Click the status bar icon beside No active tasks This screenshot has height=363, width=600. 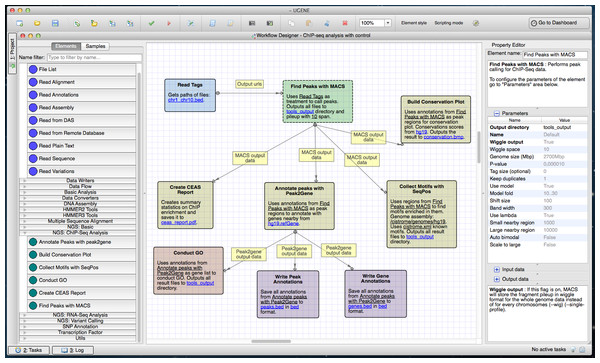(573, 350)
